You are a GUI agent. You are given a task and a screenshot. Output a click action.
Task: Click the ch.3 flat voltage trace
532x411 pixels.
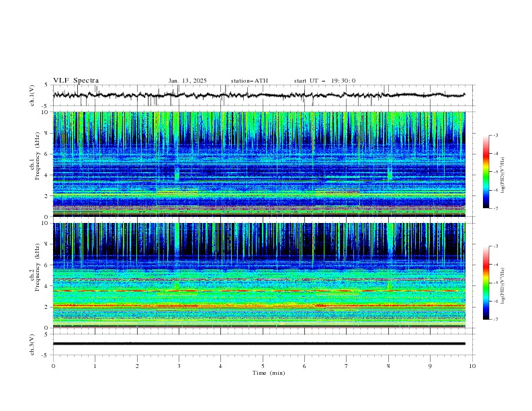tap(259, 344)
